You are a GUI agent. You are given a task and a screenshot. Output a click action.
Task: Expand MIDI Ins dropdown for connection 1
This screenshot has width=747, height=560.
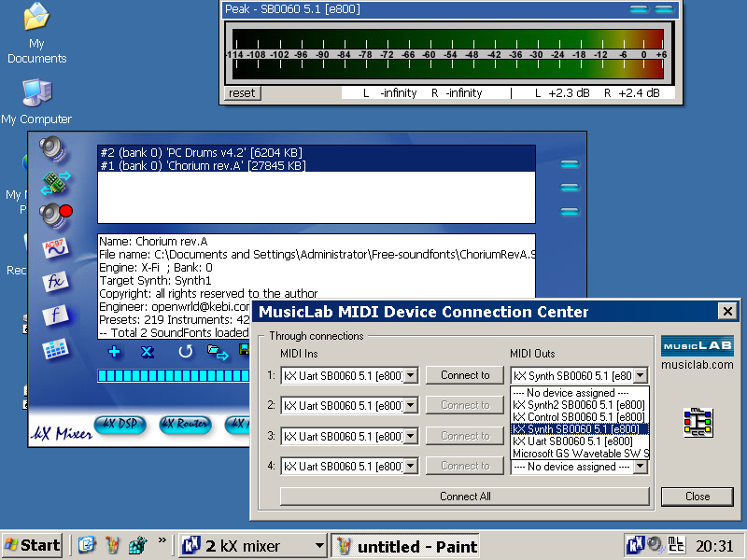click(411, 376)
